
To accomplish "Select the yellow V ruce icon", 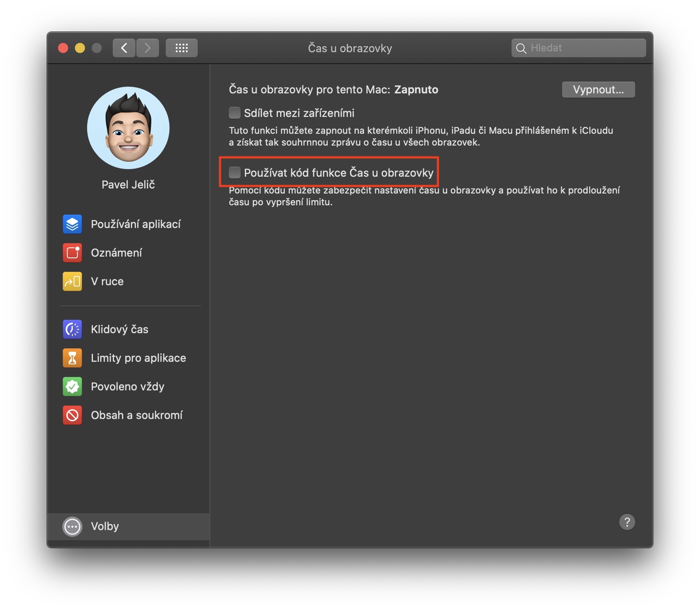I will 72,281.
